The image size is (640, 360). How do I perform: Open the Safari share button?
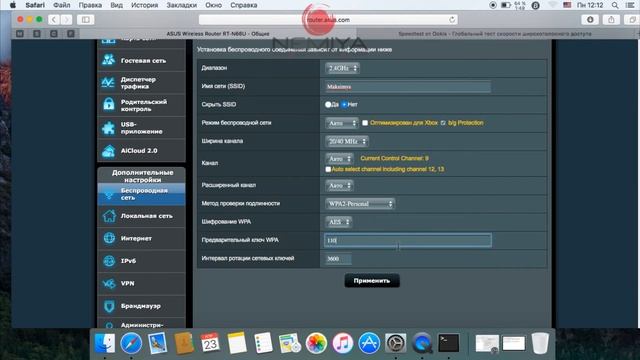(611, 20)
